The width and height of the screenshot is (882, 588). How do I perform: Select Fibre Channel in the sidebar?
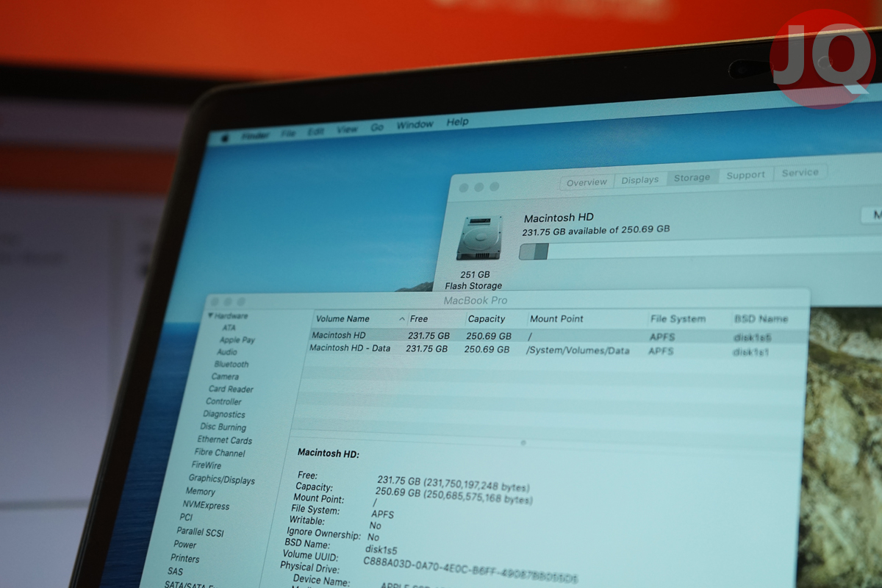pyautogui.click(x=219, y=453)
